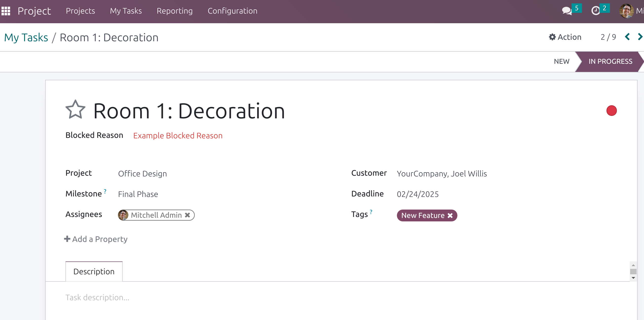Remove Mitchell Admin assignee with X
Image resolution: width=644 pixels, height=320 pixels.
pos(188,215)
